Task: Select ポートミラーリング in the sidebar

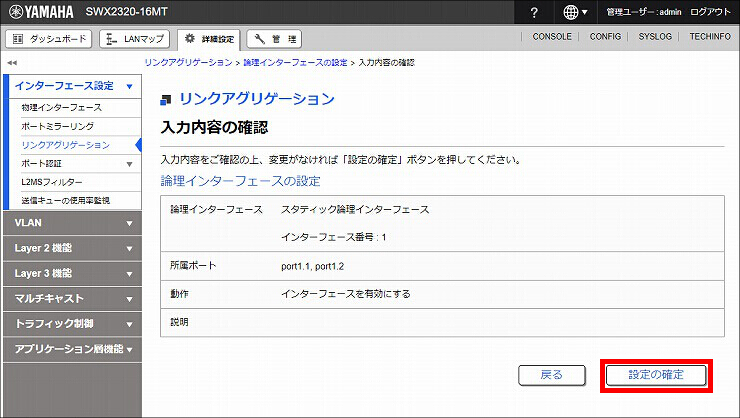Action: pos(57,126)
